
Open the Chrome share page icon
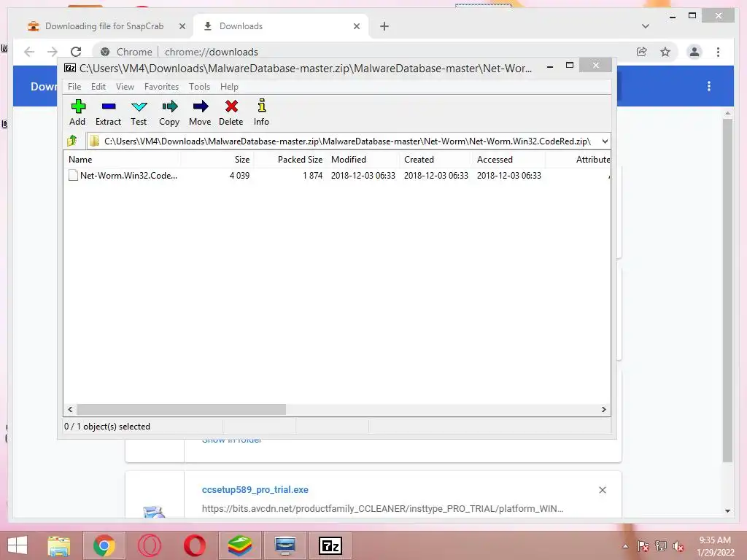point(642,52)
